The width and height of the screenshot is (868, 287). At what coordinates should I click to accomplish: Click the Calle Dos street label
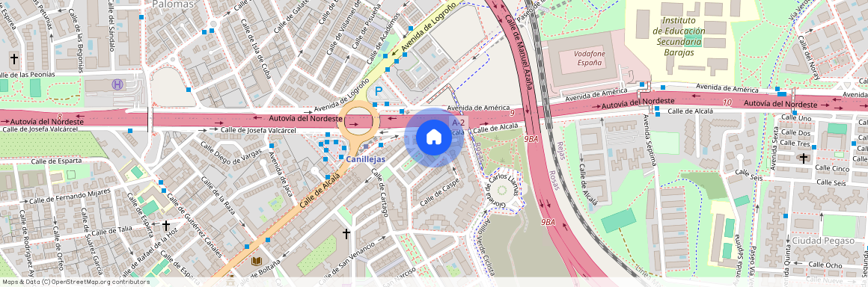coord(796,133)
